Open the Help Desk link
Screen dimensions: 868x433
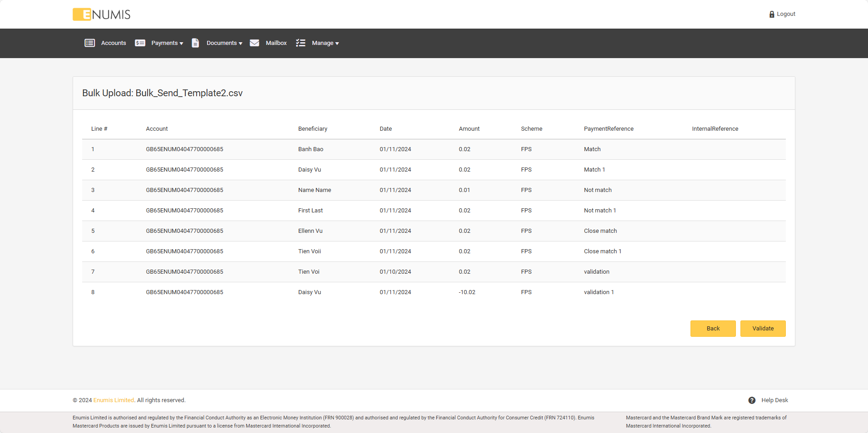(x=774, y=400)
